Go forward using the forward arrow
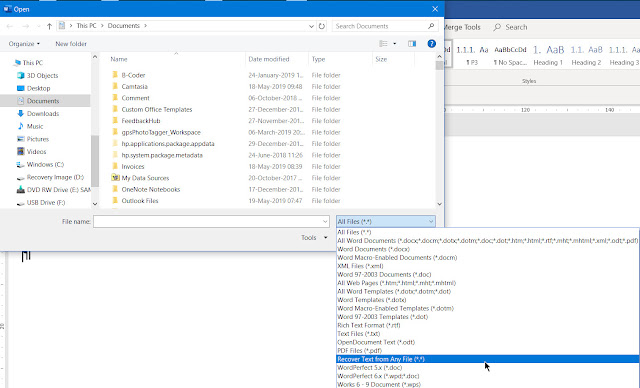 coord(25,26)
